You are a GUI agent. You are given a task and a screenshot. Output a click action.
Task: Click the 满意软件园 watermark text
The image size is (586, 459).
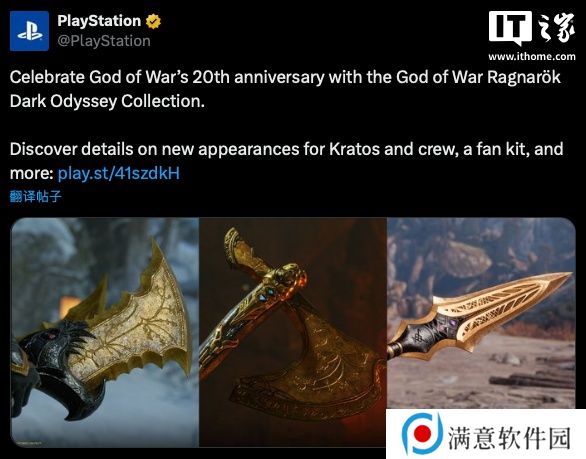[x=509, y=438]
